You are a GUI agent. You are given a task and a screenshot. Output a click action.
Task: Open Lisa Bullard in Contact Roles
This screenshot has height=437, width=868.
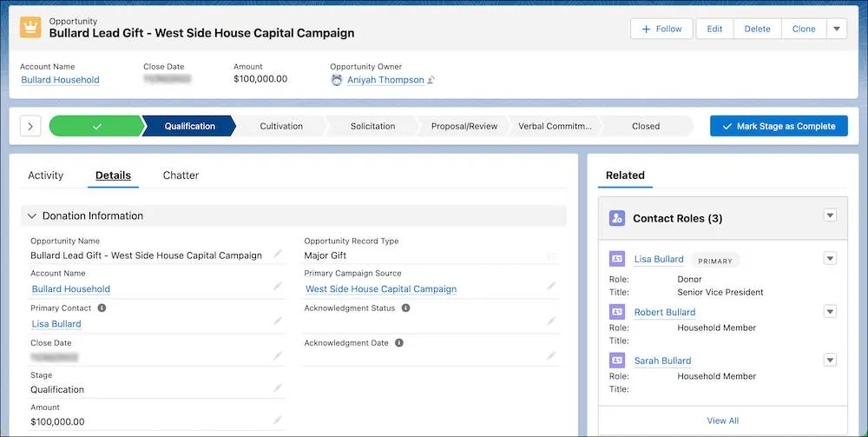tap(659, 259)
